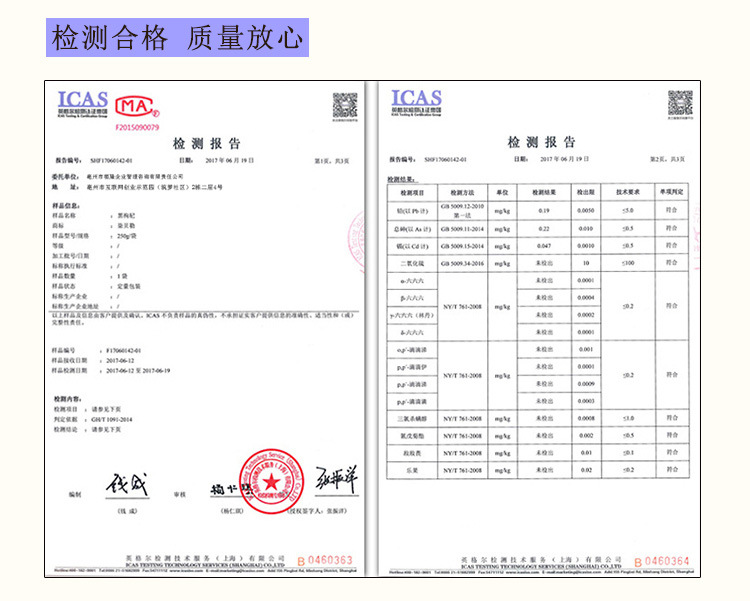Click the QR code on first page

pos(345,106)
